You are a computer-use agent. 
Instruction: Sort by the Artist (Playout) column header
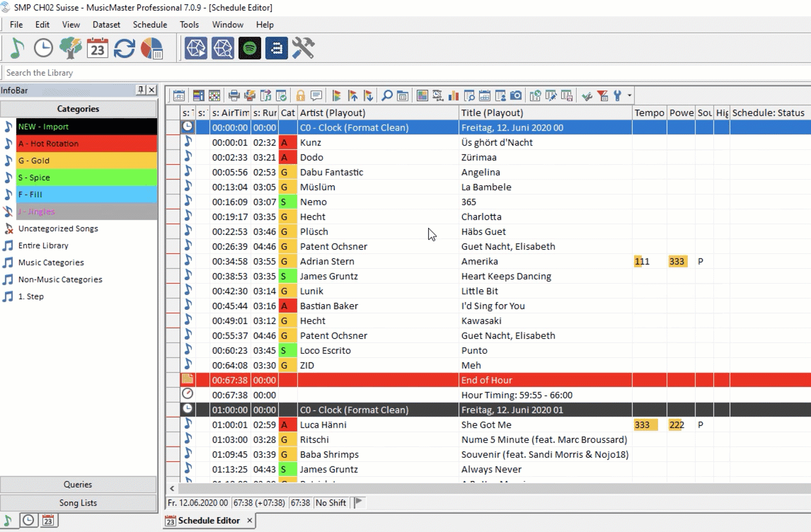[378, 112]
